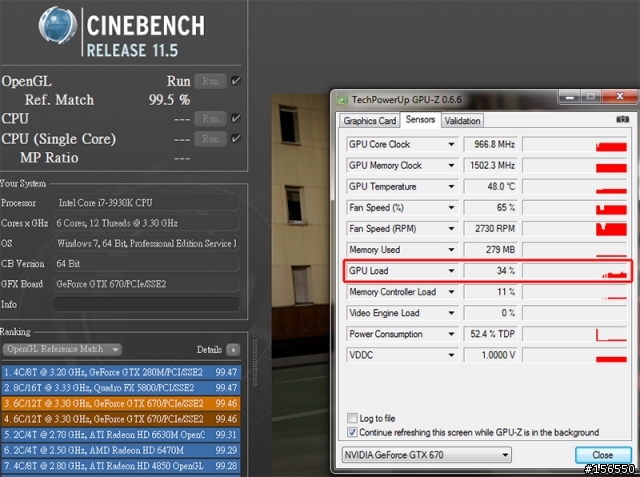The image size is (640, 477).
Task: Open the Fan Speed (%) sensor dropdown
Action: tap(451, 208)
